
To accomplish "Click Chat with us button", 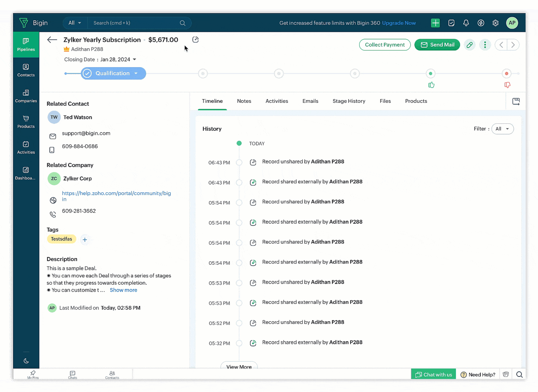I will click(434, 374).
